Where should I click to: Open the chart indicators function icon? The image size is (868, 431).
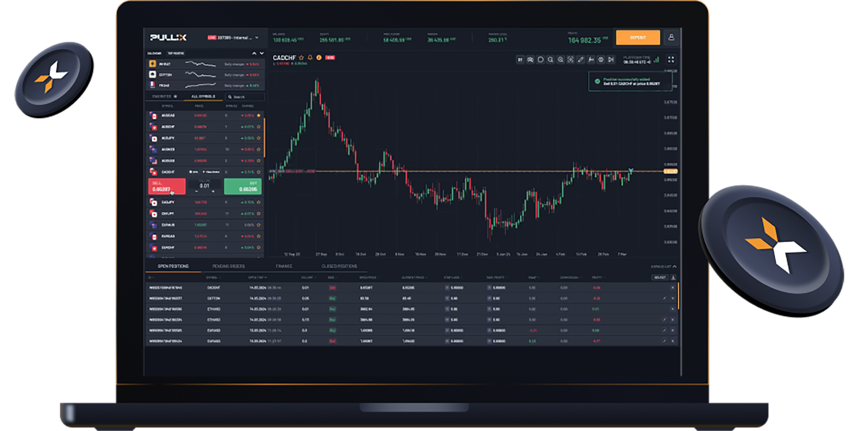pos(591,60)
